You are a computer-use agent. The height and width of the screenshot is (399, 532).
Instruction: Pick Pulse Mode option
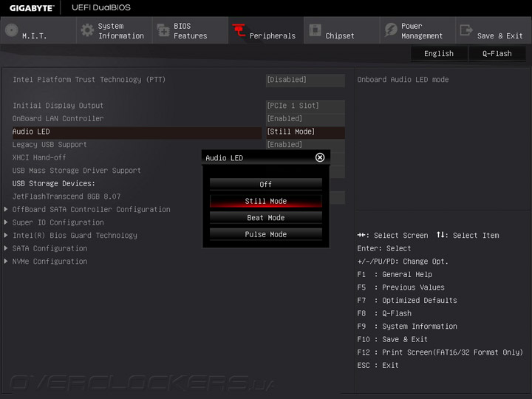point(266,234)
